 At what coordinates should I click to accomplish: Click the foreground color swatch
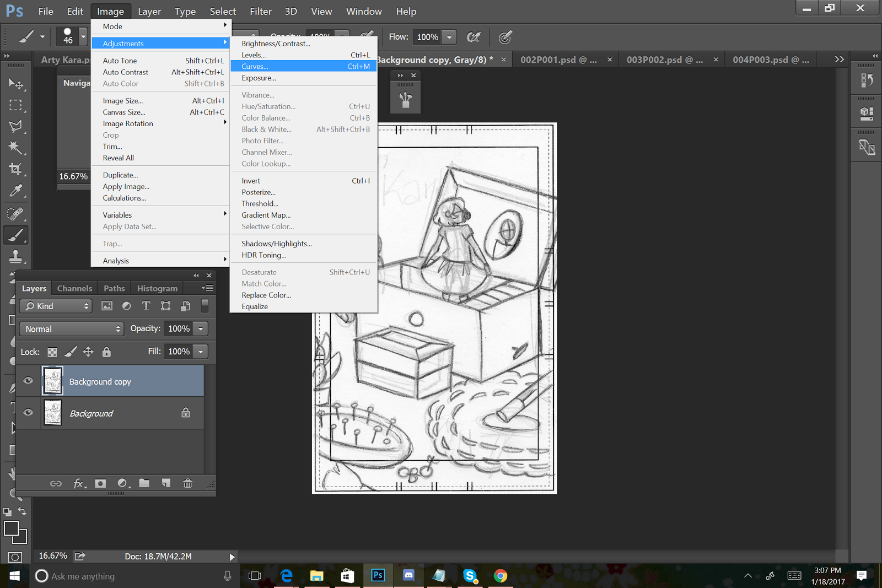11,528
